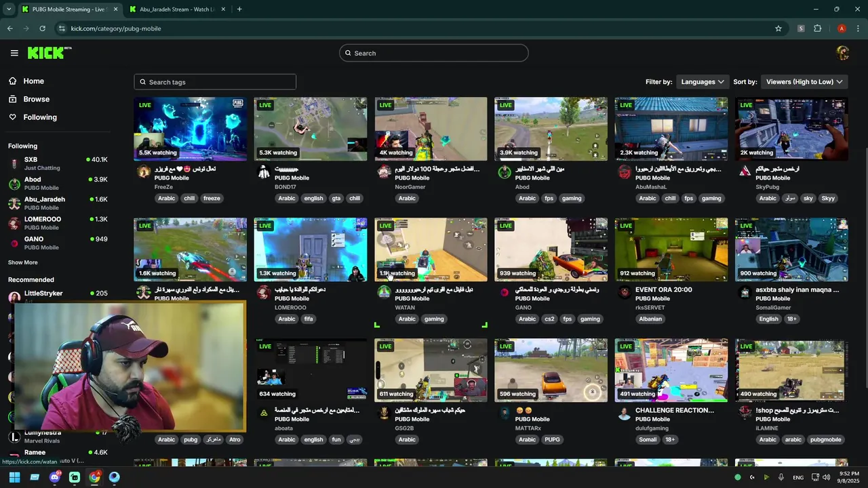868x488 pixels.
Task: Click ENG language indicator in taskbar
Action: tap(798, 477)
